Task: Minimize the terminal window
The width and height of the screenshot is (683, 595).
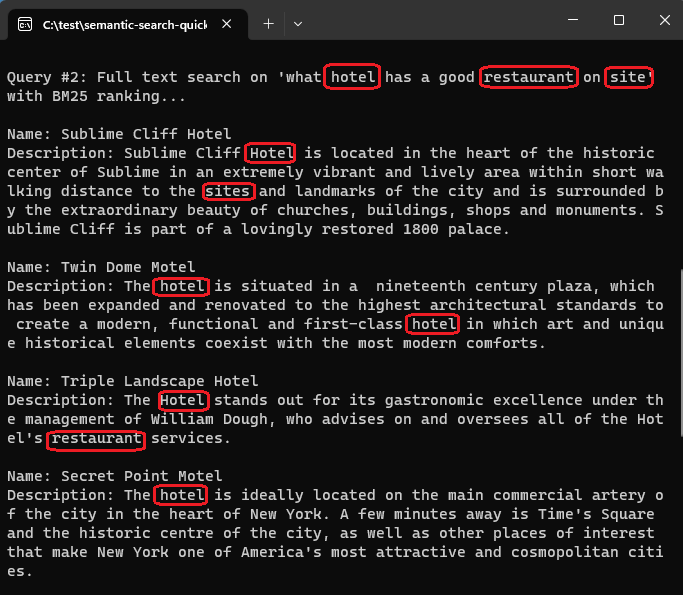Action: pos(573,20)
